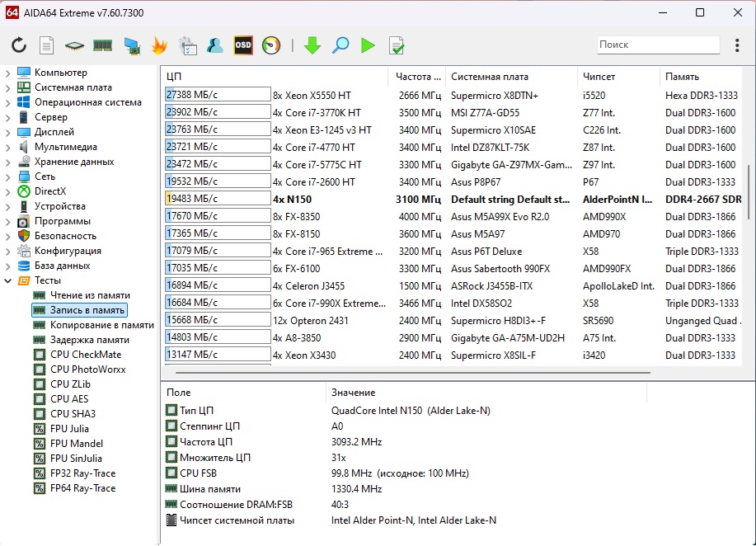Click the user account toolbar icon
Image resolution: width=756 pixels, height=546 pixels.
tap(215, 45)
